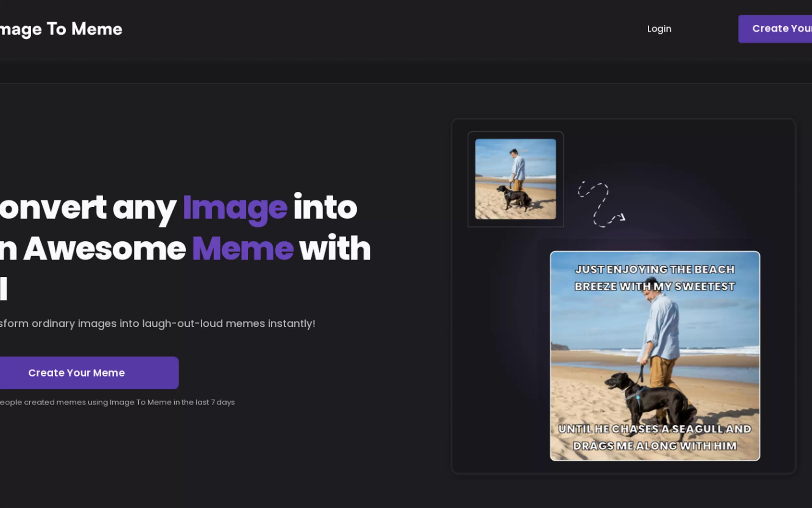Click the word 'with' in headline
The width and height of the screenshot is (812, 508).
[x=335, y=249]
